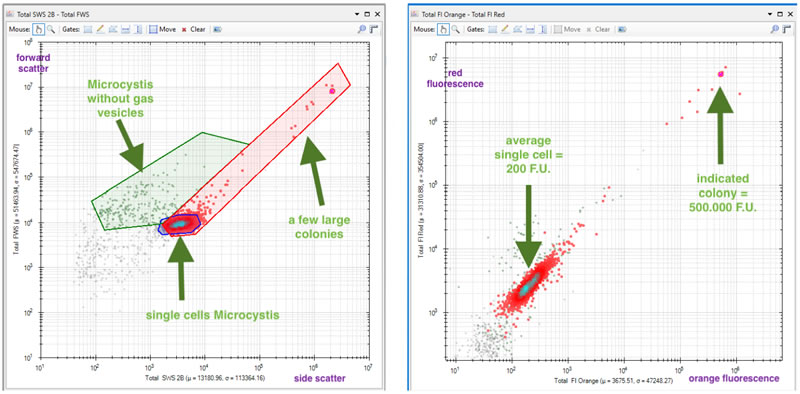
Task: Choose the pencil freeform gate tool in the SWS-FWS plot
Action: click(x=101, y=29)
